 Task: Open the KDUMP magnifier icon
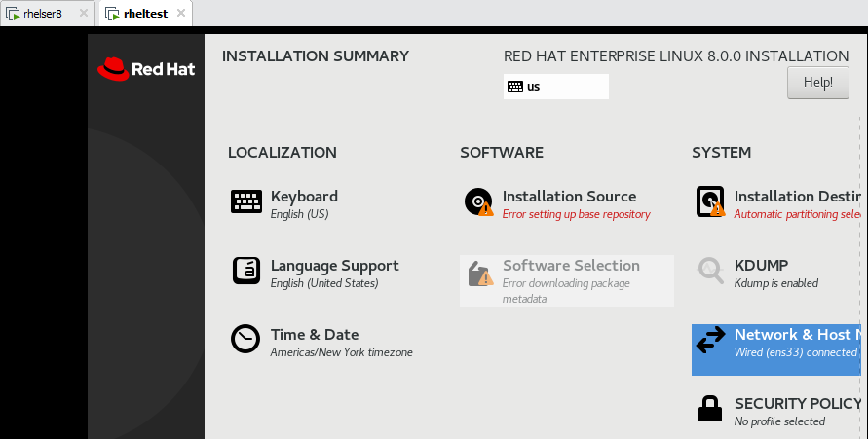click(711, 271)
